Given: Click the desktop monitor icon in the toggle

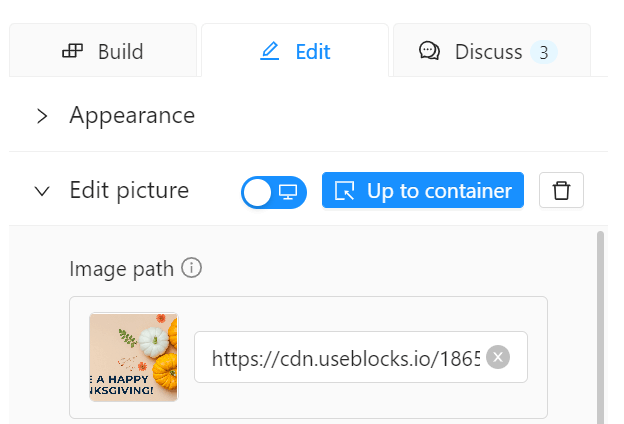Looking at the screenshot, I should (x=287, y=192).
